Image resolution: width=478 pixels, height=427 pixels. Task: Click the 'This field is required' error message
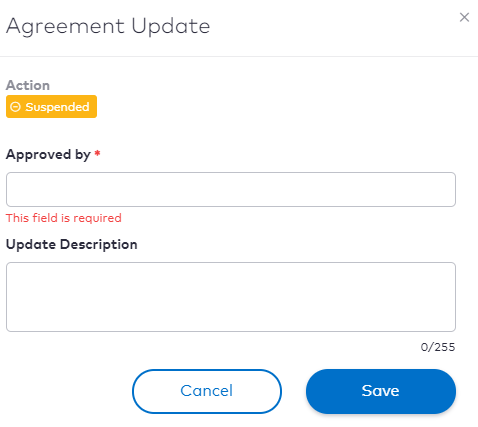point(64,218)
